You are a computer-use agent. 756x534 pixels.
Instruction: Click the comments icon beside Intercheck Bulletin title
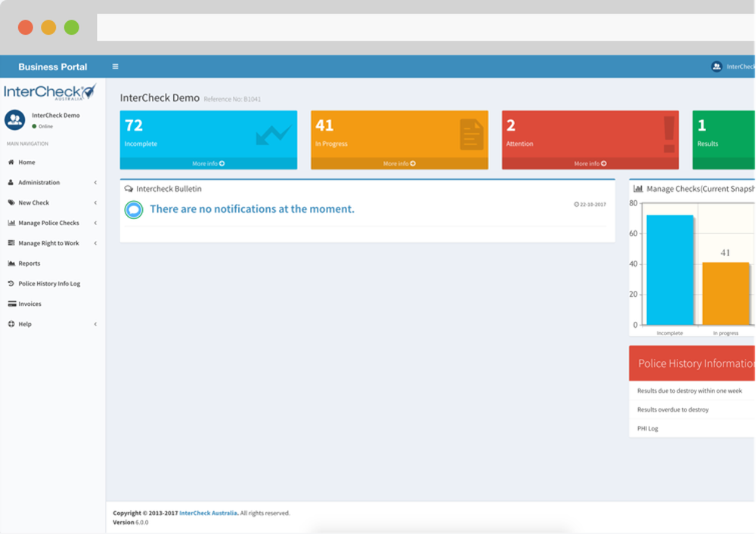click(x=129, y=189)
